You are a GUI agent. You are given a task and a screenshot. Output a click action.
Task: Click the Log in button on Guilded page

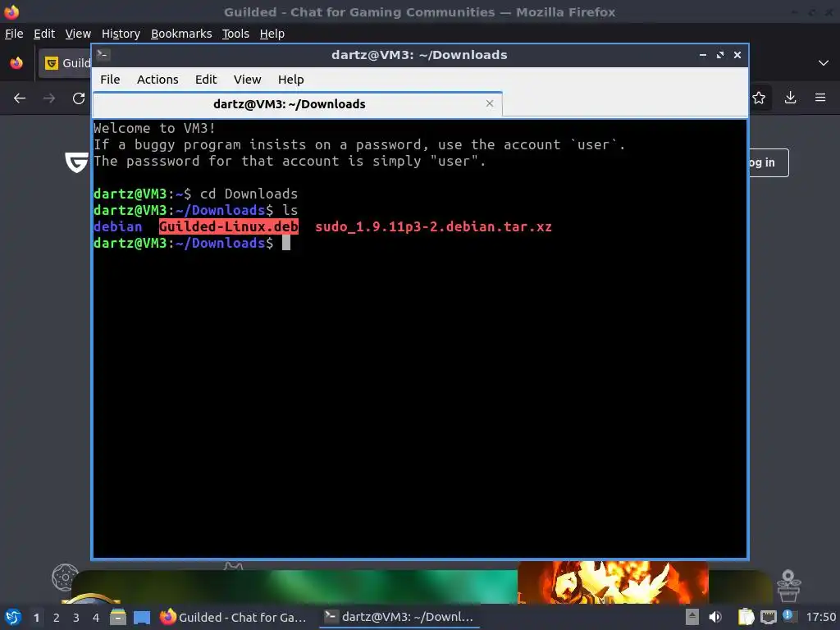768,162
